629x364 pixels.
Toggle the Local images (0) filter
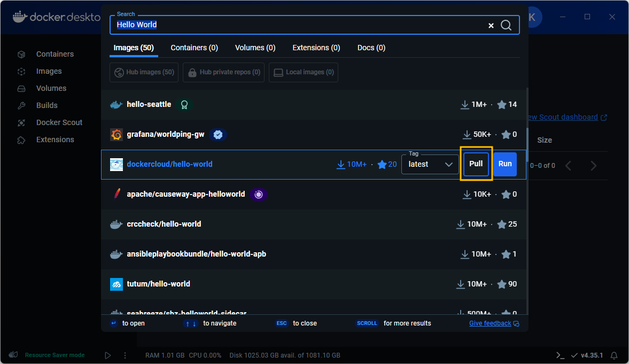click(303, 72)
